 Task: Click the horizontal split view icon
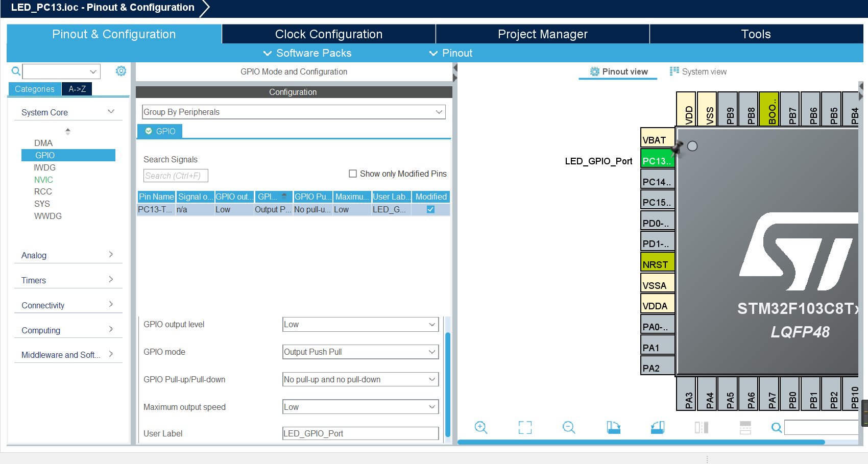click(x=745, y=427)
